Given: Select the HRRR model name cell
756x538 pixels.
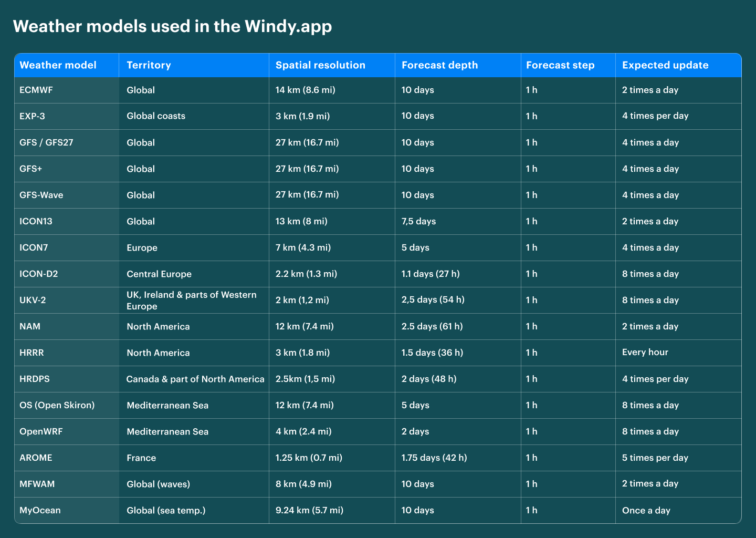Looking at the screenshot, I should pos(31,353).
